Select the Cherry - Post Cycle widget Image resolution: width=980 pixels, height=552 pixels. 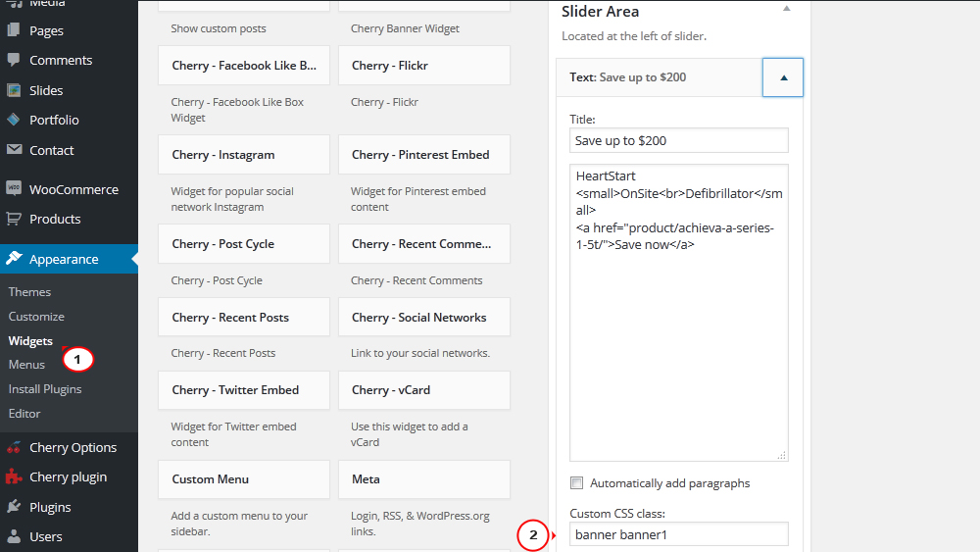point(244,244)
